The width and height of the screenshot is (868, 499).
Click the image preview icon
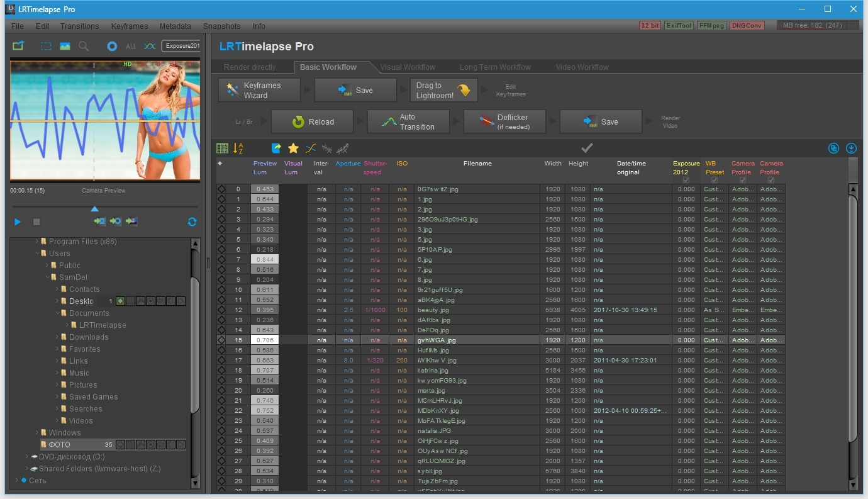point(65,46)
